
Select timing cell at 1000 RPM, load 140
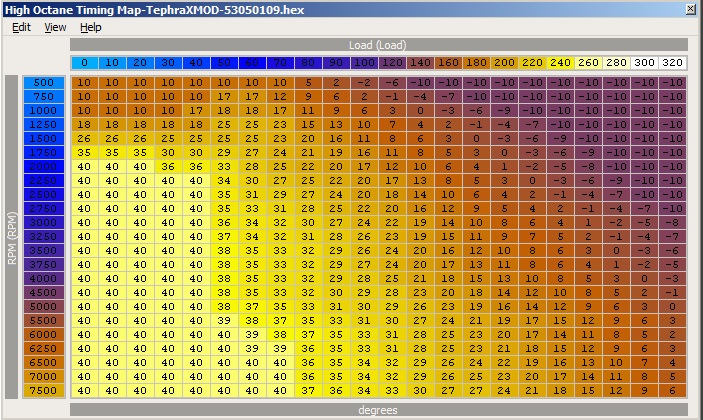pyautogui.click(x=421, y=110)
